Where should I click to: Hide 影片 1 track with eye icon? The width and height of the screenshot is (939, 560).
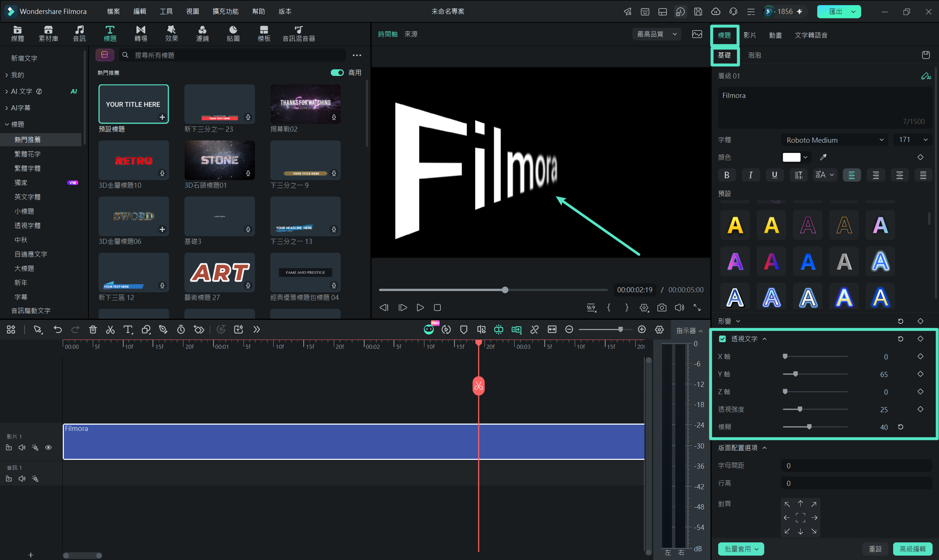click(49, 447)
